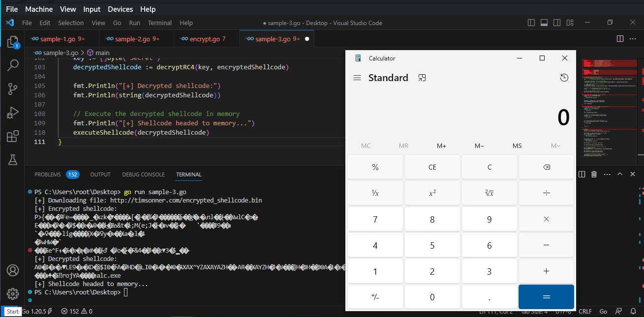Open the Run and Debug view
This screenshot has width=644, height=317.
point(13,113)
